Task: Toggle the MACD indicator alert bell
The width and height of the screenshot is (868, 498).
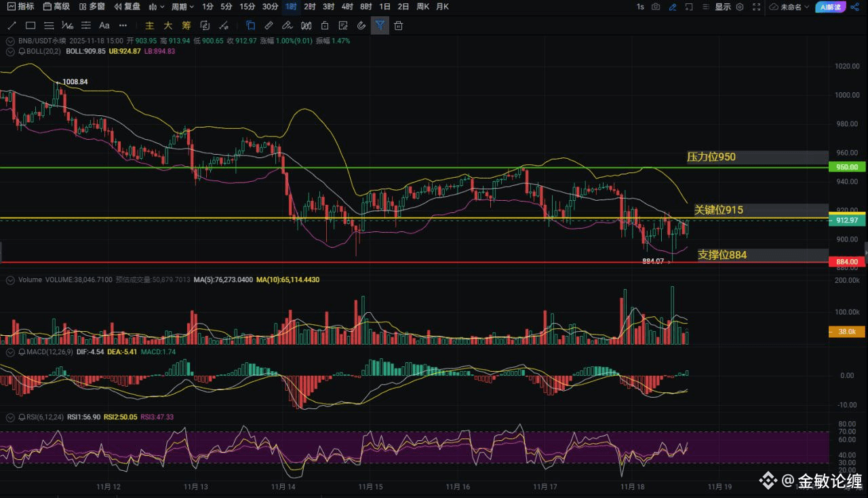Action: (22, 353)
